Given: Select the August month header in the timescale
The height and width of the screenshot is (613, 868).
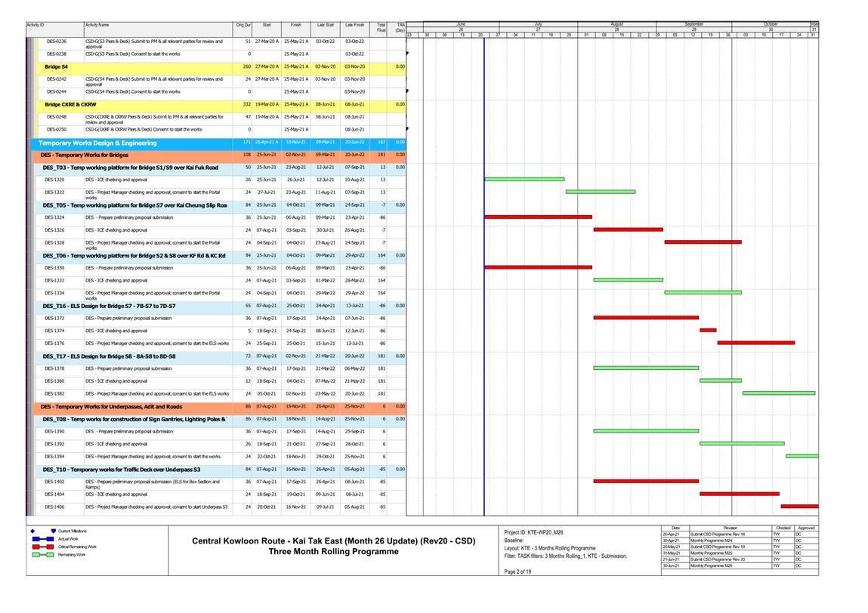Looking at the screenshot, I should (x=617, y=24).
